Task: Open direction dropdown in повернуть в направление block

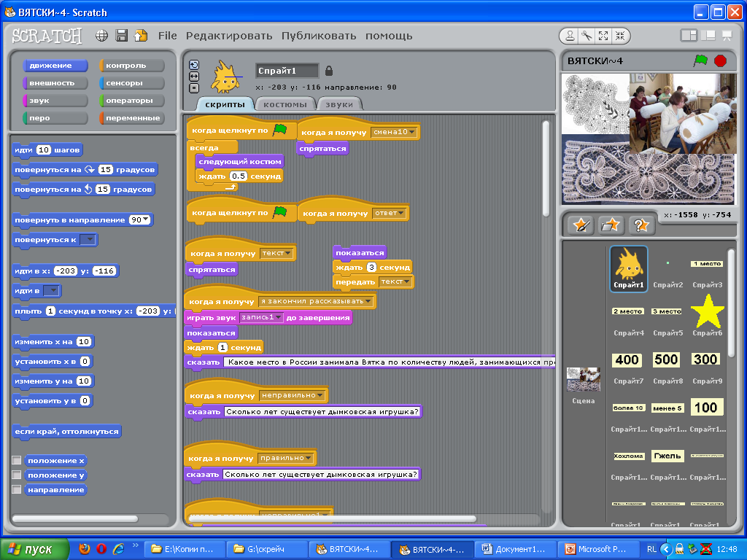Action: (x=146, y=219)
